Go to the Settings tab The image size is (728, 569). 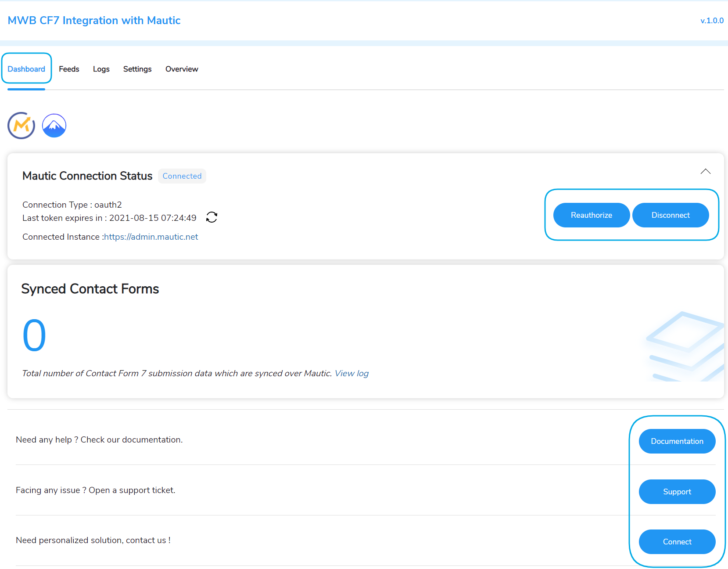137,69
